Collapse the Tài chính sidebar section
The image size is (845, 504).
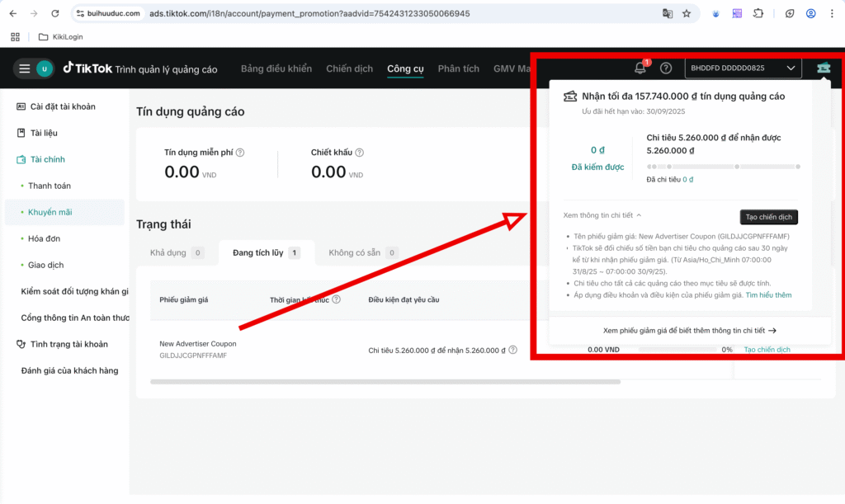tap(47, 159)
